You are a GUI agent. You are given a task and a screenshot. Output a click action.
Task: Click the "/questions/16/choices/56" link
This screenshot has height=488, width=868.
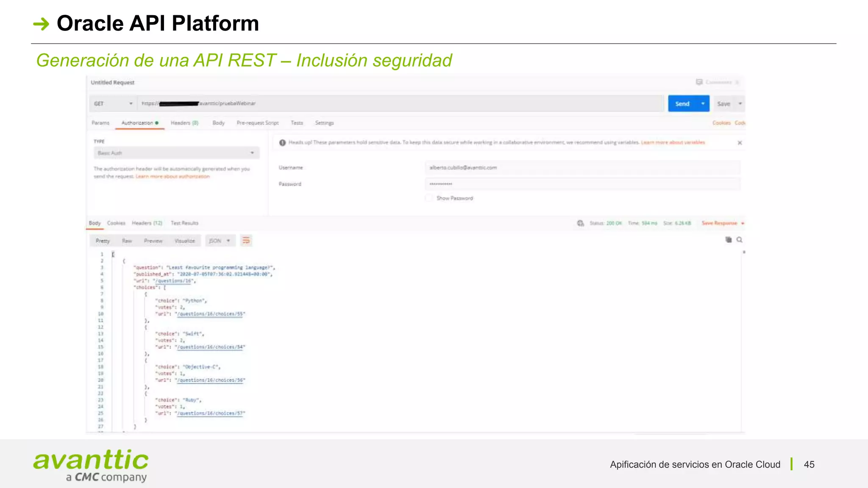pyautogui.click(x=210, y=380)
